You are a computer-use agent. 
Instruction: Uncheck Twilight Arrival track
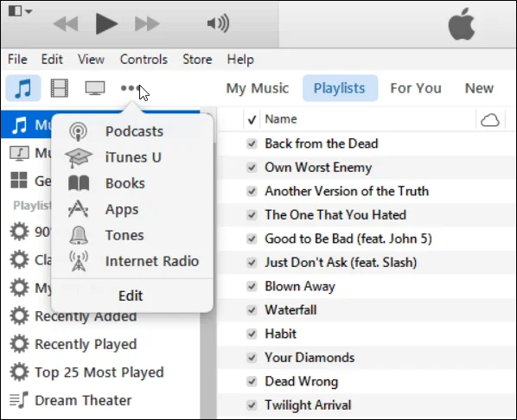tap(252, 404)
